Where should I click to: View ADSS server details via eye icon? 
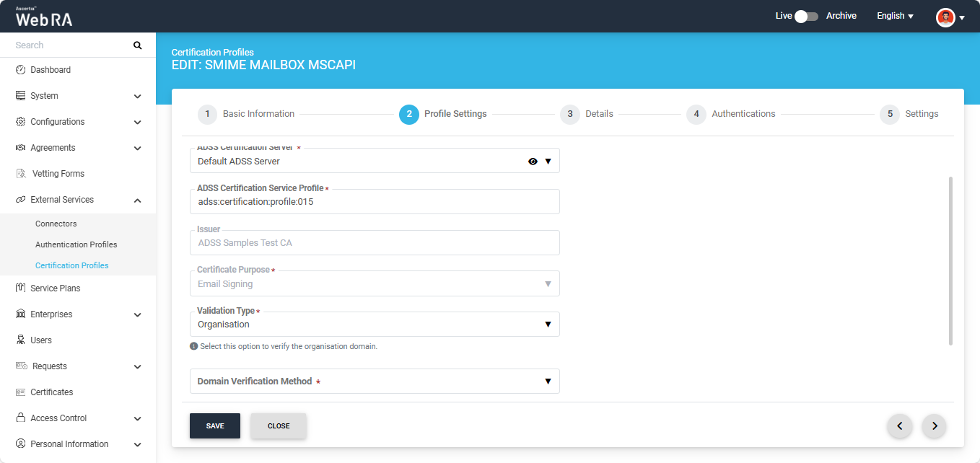tap(533, 162)
